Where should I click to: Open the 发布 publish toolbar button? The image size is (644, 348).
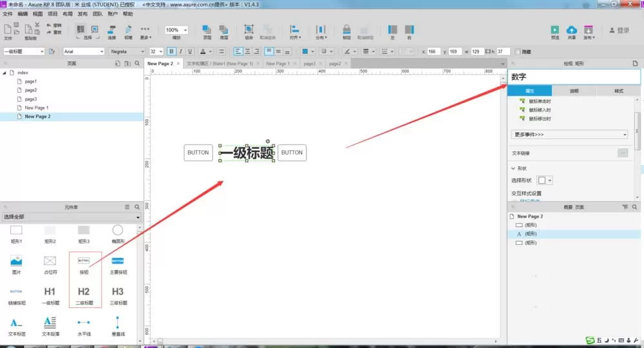(x=589, y=32)
